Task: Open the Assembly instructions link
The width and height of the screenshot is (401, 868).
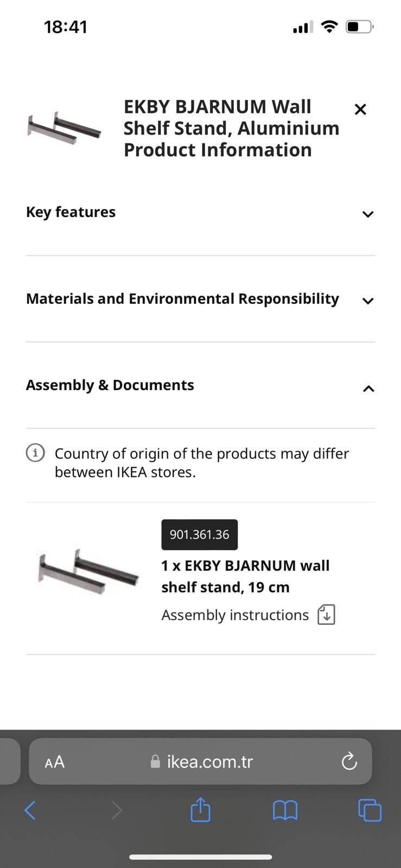Action: coord(235,615)
